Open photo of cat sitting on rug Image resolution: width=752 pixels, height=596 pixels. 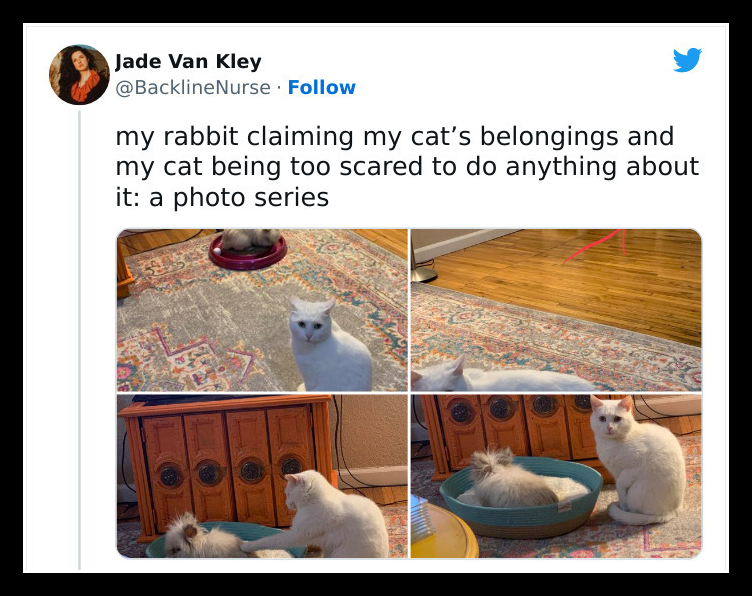pyautogui.click(x=262, y=310)
